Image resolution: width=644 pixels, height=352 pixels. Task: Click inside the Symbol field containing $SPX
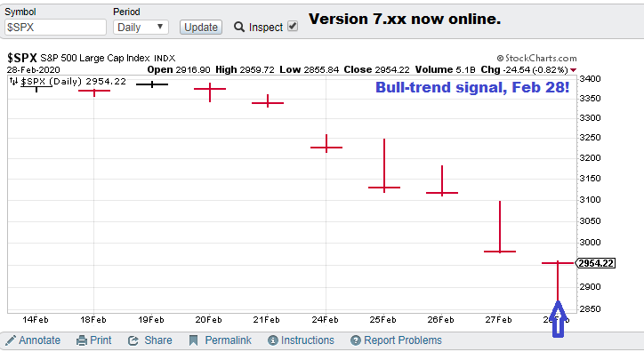coord(55,28)
